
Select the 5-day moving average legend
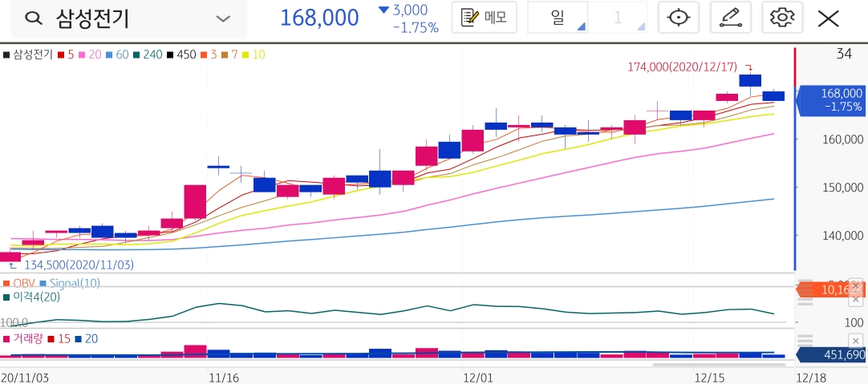tap(65, 55)
